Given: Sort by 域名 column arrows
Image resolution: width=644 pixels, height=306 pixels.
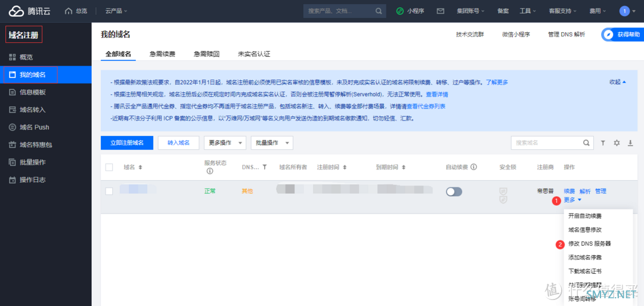Looking at the screenshot, I should click(x=140, y=168).
